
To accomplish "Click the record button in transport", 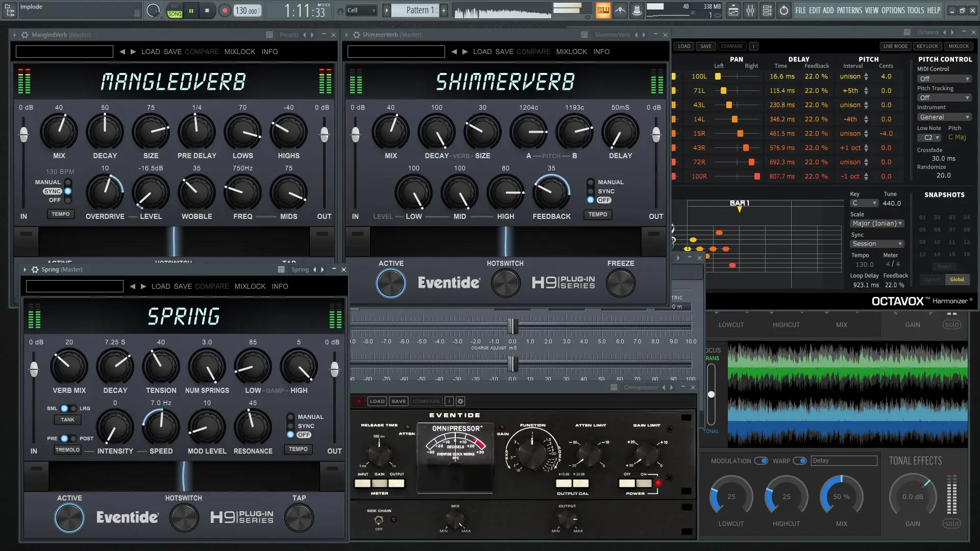I will pos(225,10).
